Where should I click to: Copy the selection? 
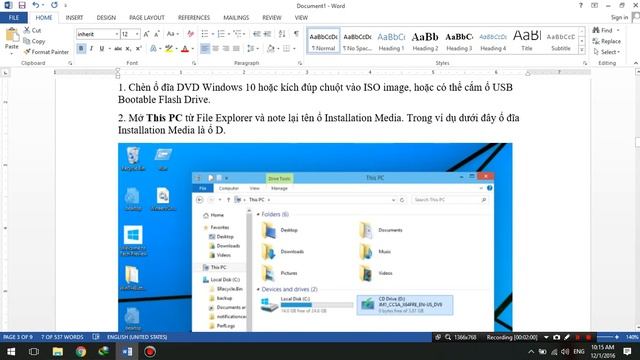34,41
